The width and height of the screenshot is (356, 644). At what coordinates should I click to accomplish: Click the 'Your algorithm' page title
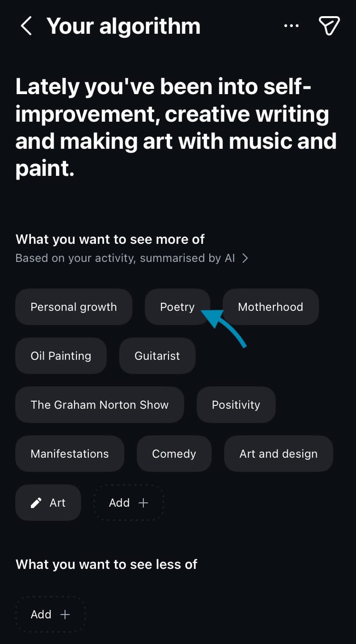(x=123, y=26)
